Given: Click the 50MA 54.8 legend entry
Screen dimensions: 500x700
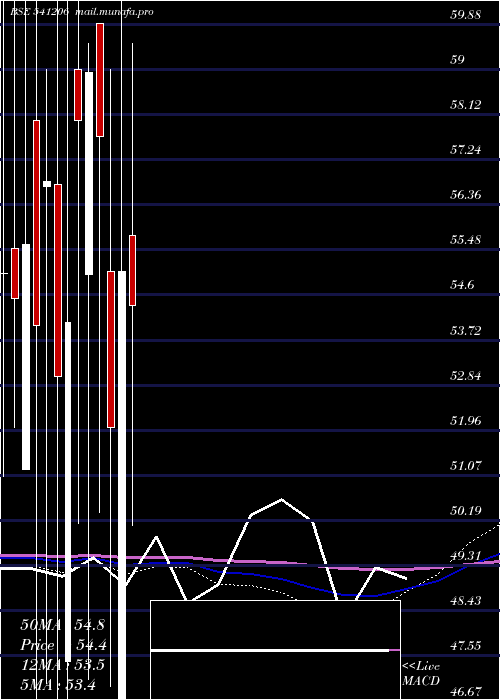Looking at the screenshot, I should [62, 625].
